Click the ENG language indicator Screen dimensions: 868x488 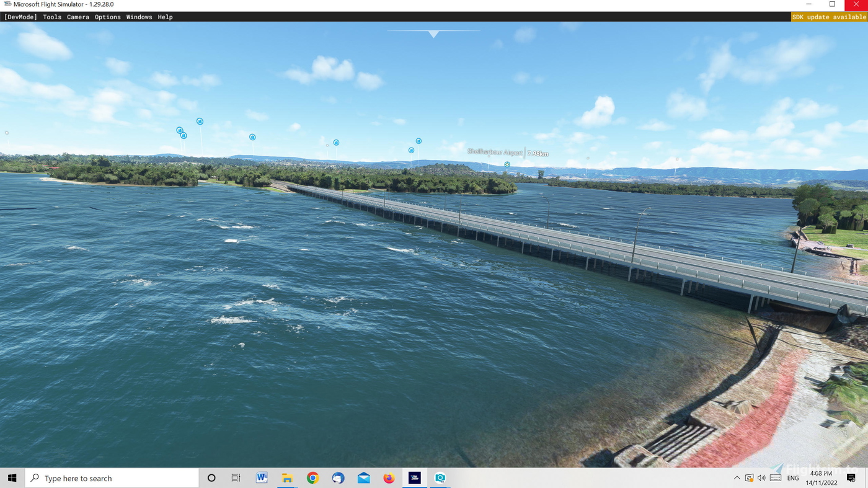(792, 477)
